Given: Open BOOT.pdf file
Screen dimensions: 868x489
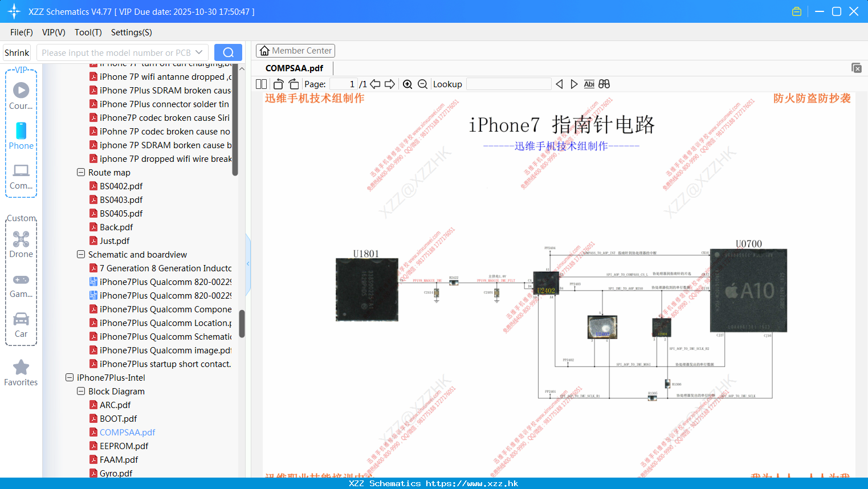Looking at the screenshot, I should coord(118,418).
